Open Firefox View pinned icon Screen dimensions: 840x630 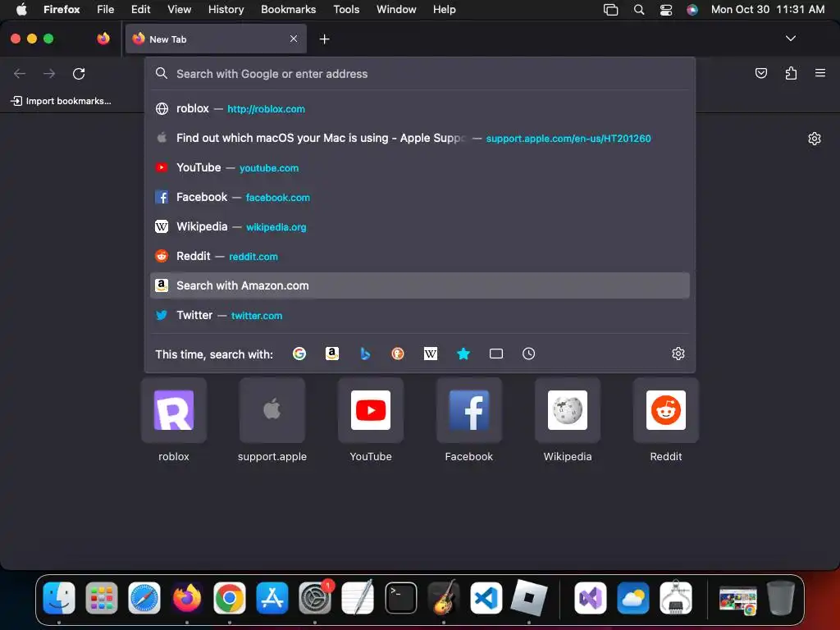point(103,39)
